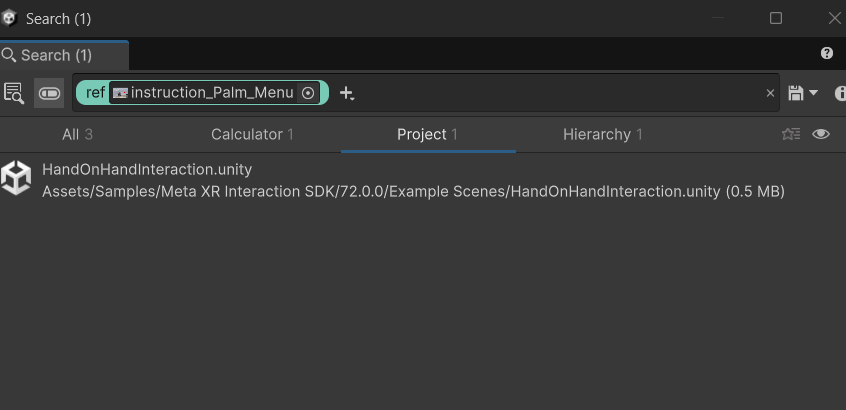Switch to the Hierarchy tab
The image size is (846, 410).
(x=603, y=134)
